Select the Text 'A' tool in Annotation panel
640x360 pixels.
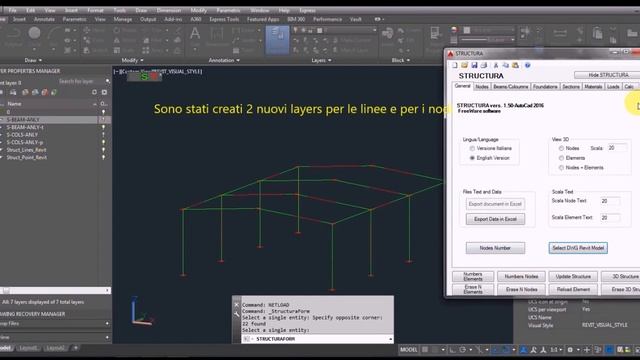click(x=195, y=33)
